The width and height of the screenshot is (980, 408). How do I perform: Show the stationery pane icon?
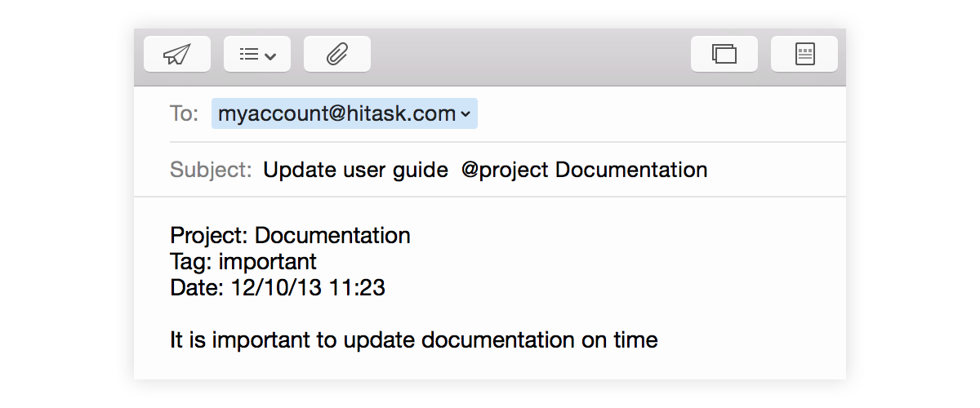coord(804,55)
